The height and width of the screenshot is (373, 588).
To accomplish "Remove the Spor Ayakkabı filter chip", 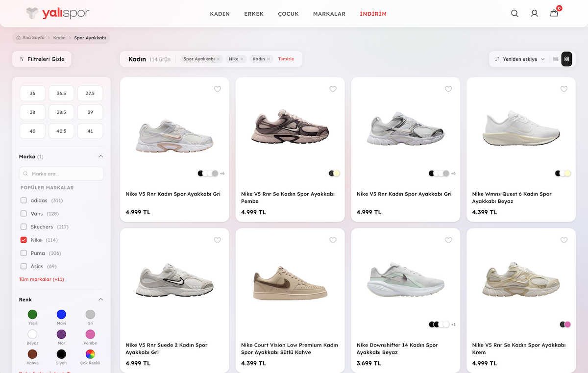I will click(218, 59).
